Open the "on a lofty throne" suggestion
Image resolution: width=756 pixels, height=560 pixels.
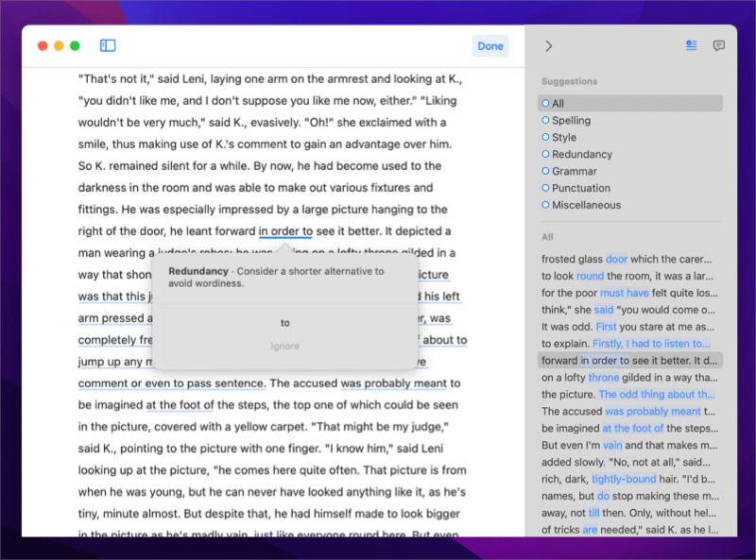tap(629, 378)
